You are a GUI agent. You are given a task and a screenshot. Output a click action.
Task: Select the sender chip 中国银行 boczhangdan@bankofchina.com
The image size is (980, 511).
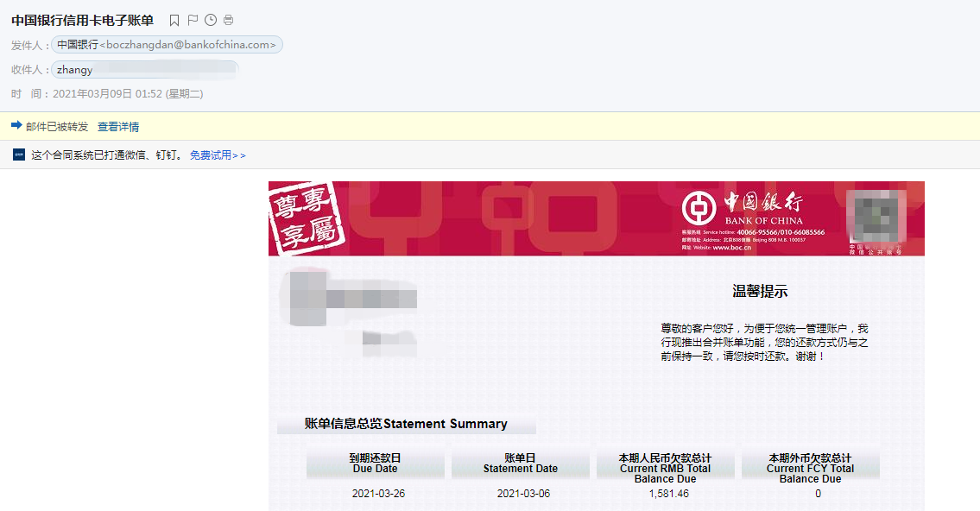click(x=167, y=45)
